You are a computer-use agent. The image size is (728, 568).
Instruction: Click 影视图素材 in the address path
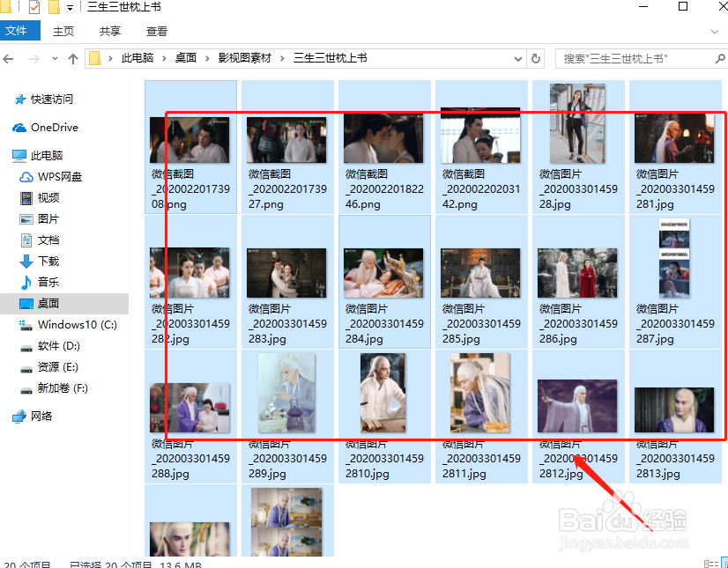(x=245, y=58)
